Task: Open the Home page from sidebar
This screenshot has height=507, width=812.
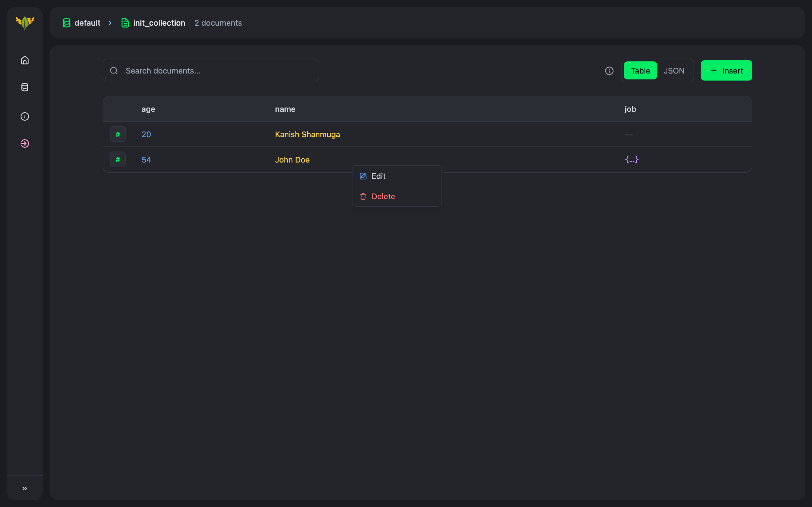Action: 25,60
